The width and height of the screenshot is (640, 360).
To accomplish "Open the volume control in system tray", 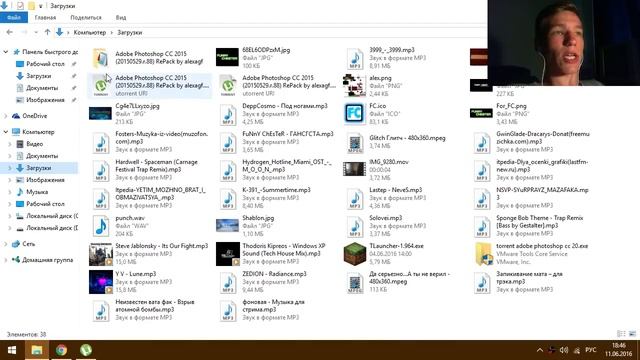I will [564, 350].
